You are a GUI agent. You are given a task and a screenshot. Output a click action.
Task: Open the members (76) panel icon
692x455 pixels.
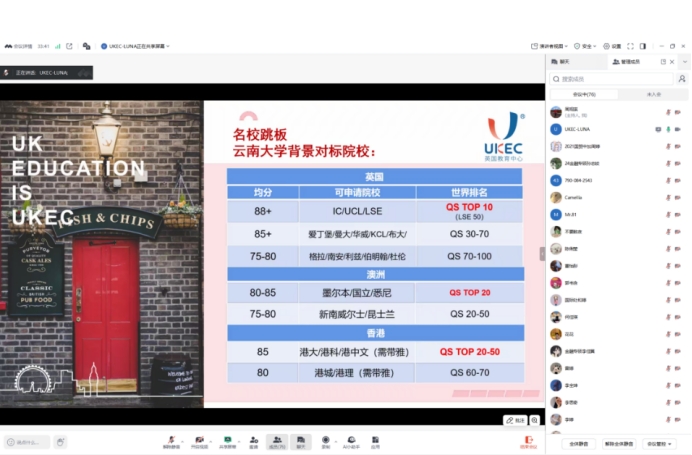click(277, 440)
